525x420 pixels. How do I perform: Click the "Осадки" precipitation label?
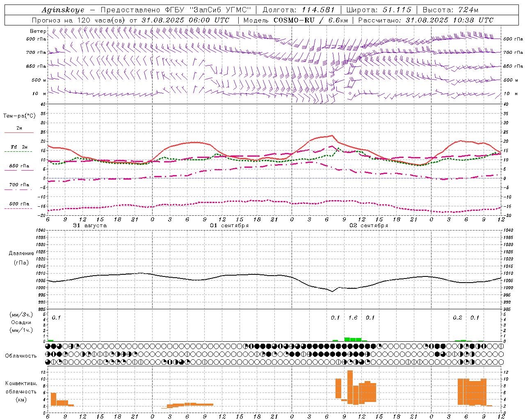tap(21, 322)
